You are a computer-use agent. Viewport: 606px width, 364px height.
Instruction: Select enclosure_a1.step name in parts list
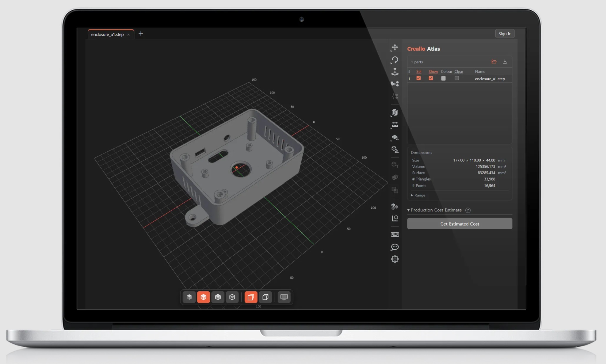pos(490,79)
